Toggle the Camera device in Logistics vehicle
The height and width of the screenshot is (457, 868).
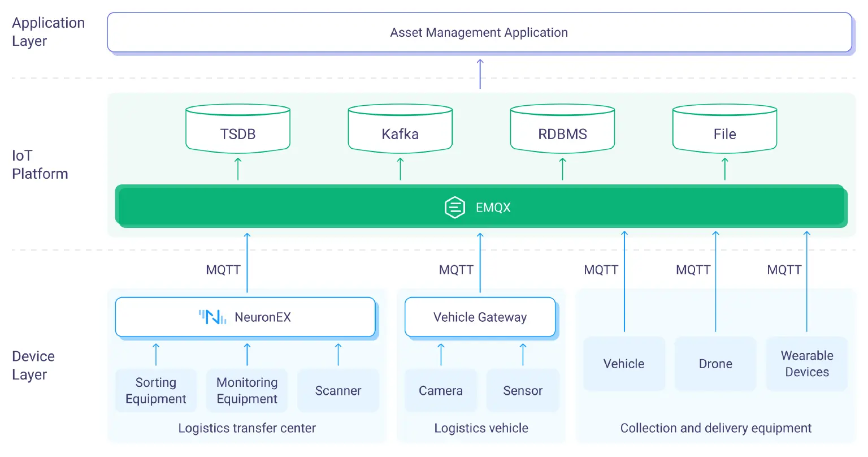pyautogui.click(x=441, y=390)
